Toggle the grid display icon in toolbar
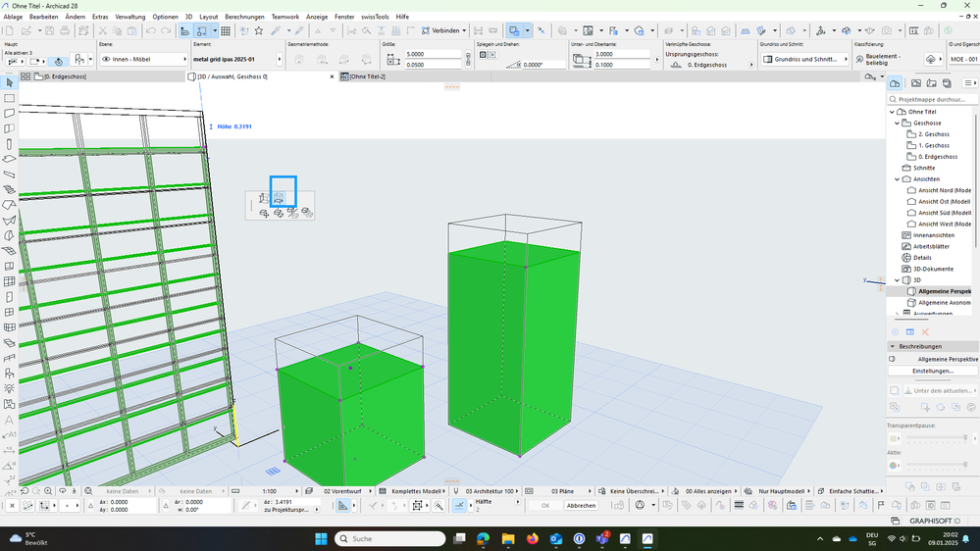The width and height of the screenshot is (980, 551). [226, 31]
